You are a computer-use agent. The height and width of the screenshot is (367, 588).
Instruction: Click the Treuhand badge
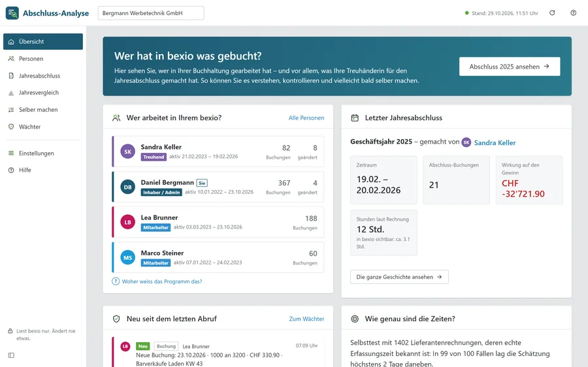tap(154, 157)
